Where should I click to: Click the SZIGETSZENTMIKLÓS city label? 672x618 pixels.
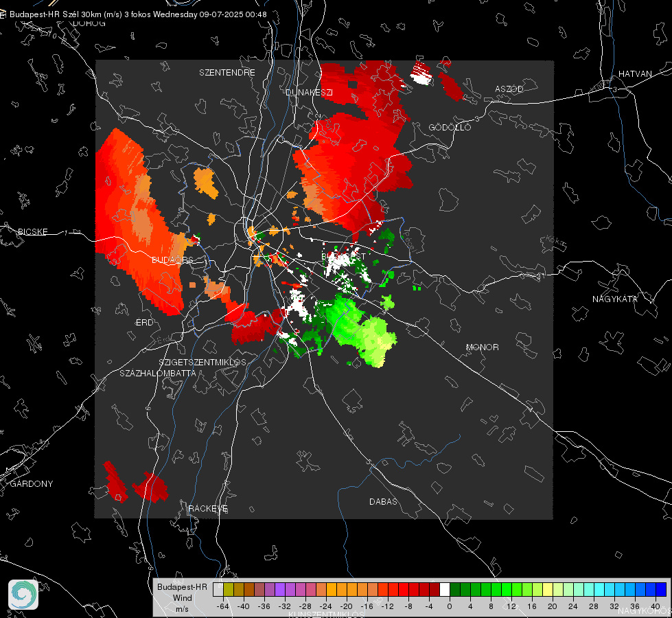(x=202, y=362)
